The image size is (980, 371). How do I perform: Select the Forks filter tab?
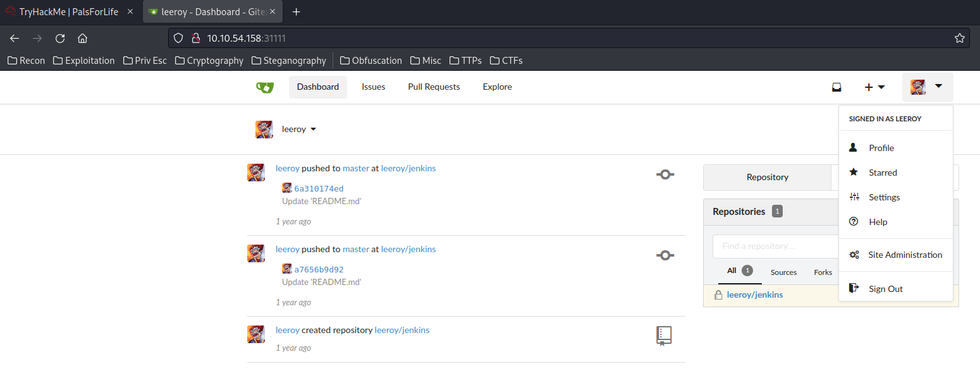click(x=823, y=272)
